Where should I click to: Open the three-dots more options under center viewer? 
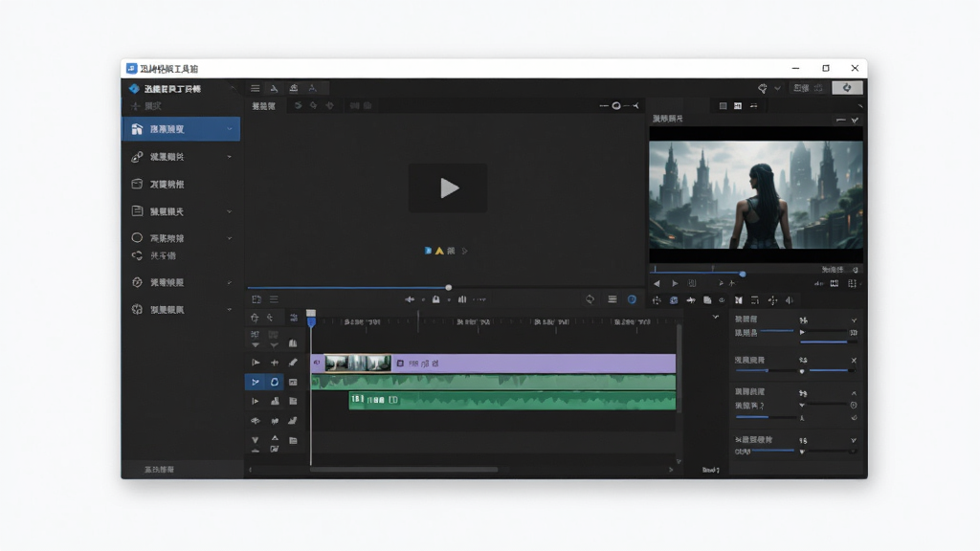(479, 299)
